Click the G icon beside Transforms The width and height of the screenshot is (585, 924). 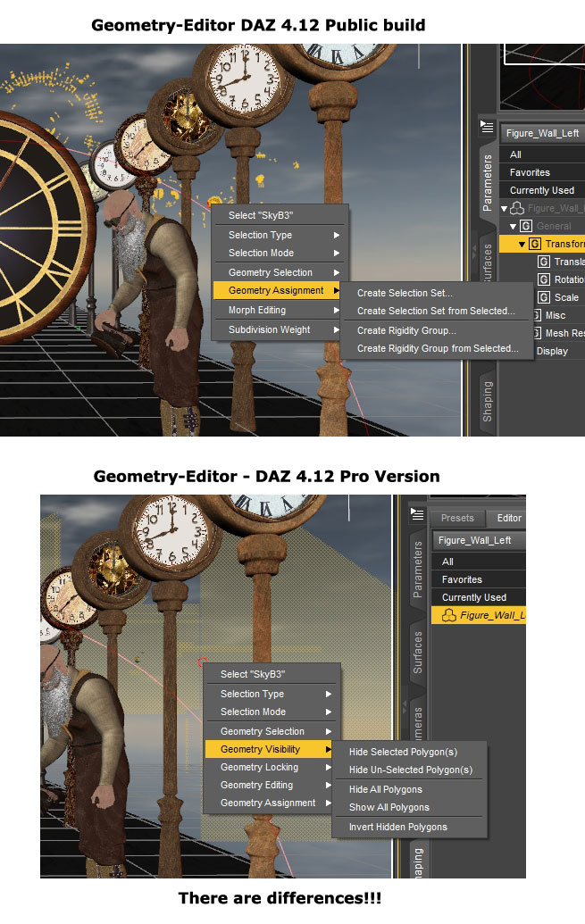pos(535,244)
